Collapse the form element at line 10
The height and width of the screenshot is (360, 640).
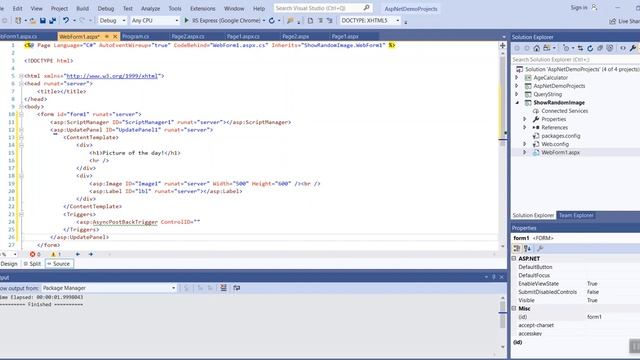pyautogui.click(x=21, y=114)
